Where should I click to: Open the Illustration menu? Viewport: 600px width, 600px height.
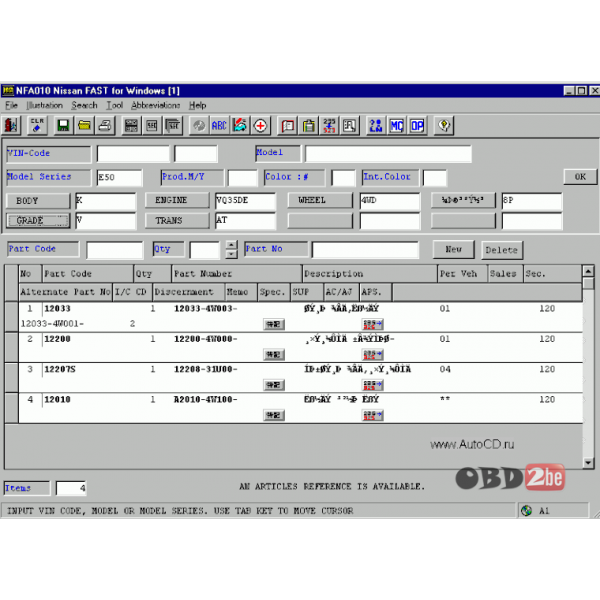tap(44, 105)
